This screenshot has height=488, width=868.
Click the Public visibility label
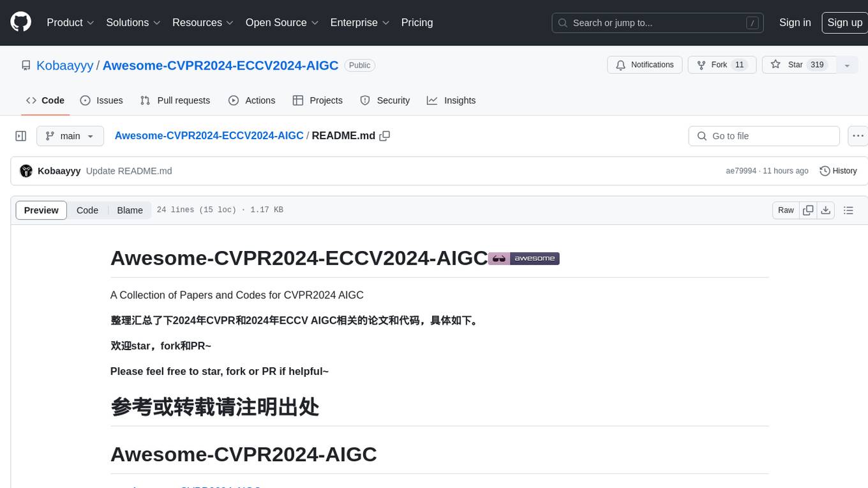(359, 65)
